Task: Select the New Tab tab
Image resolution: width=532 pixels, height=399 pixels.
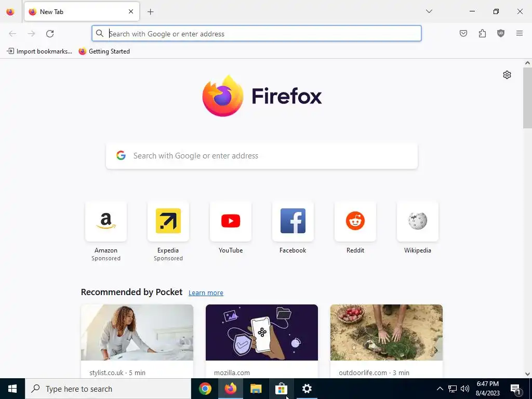Action: (x=82, y=11)
